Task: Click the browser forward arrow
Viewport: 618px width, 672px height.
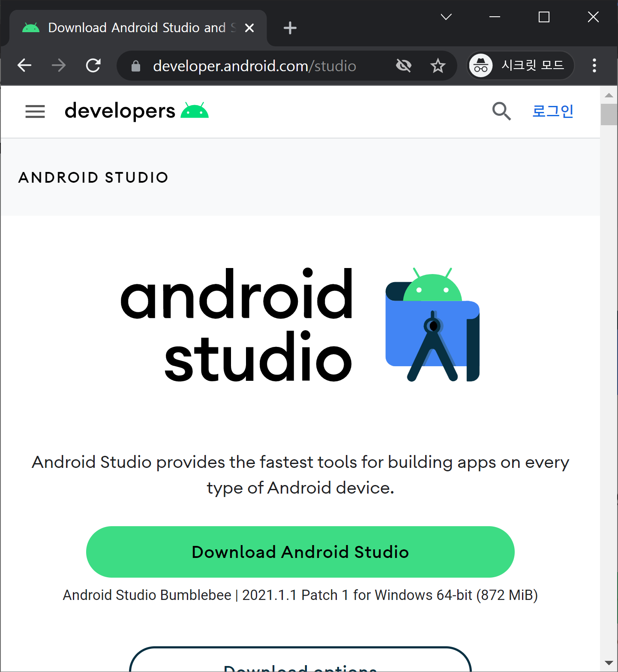Action: click(x=59, y=66)
